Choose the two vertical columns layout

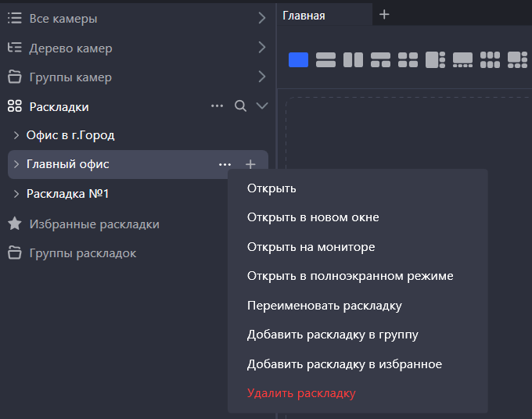pos(353,60)
